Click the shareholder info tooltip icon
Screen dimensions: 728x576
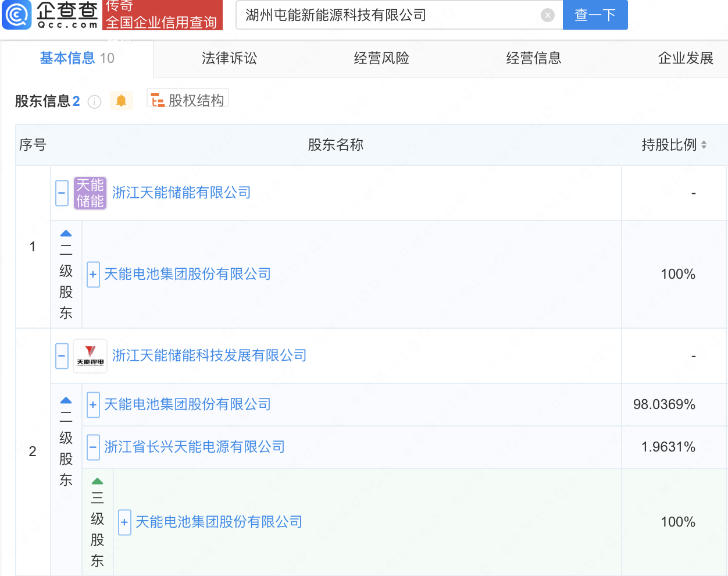94,102
